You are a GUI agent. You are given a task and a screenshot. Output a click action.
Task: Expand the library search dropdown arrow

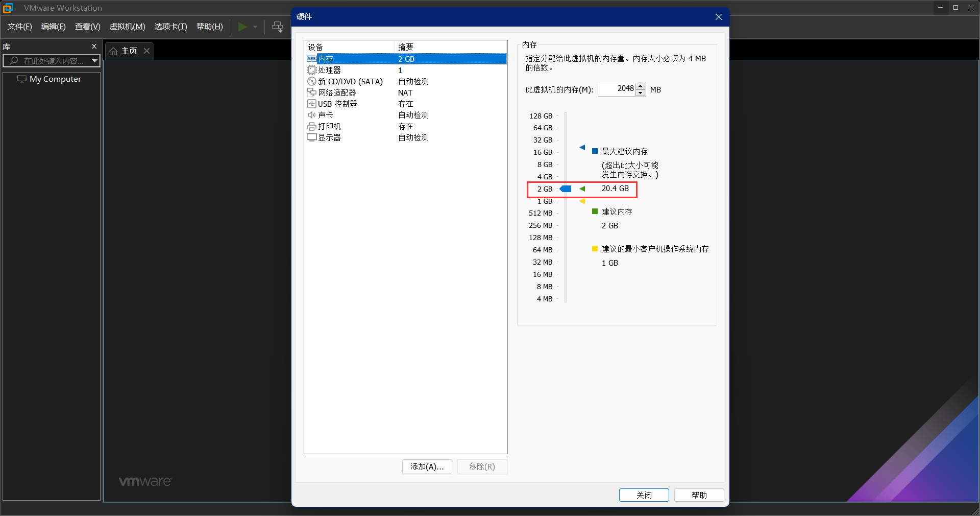coord(94,61)
